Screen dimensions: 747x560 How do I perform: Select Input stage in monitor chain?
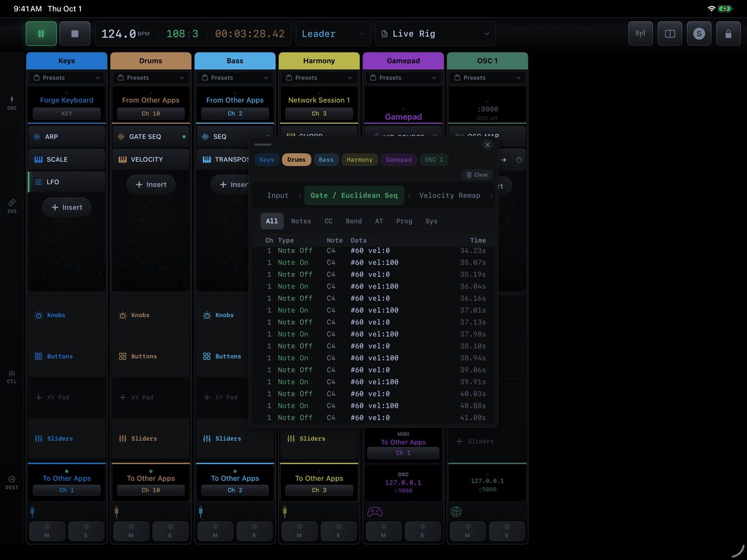tap(278, 195)
